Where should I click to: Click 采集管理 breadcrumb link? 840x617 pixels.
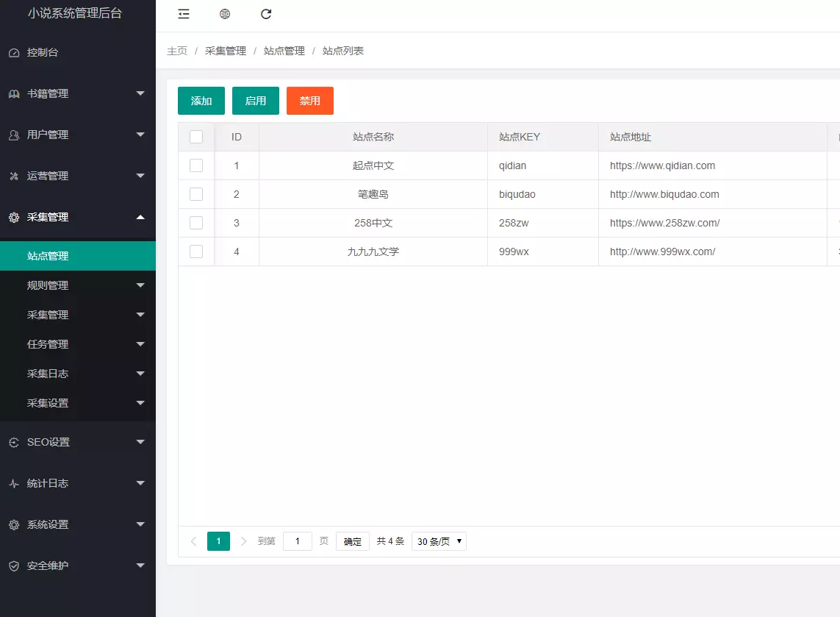[x=226, y=51]
